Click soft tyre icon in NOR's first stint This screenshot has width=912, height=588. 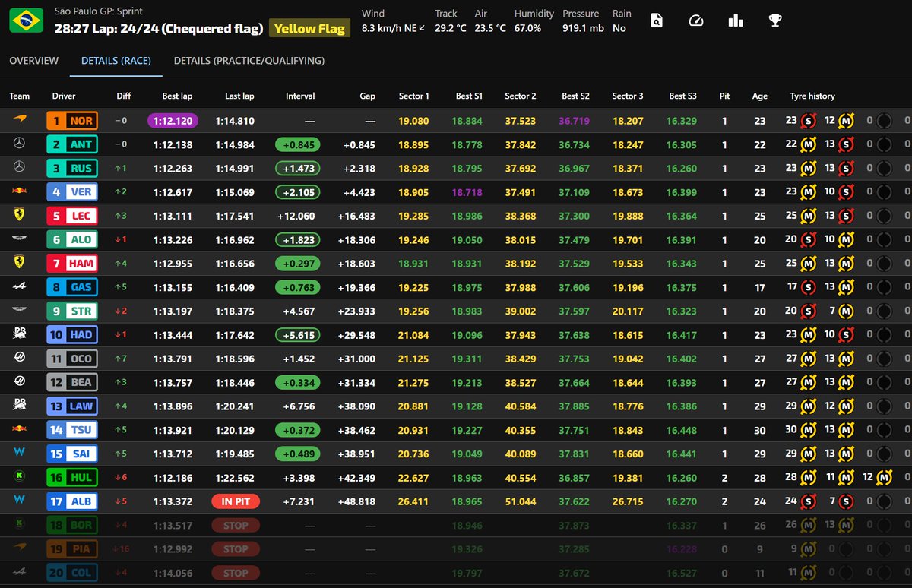809,120
